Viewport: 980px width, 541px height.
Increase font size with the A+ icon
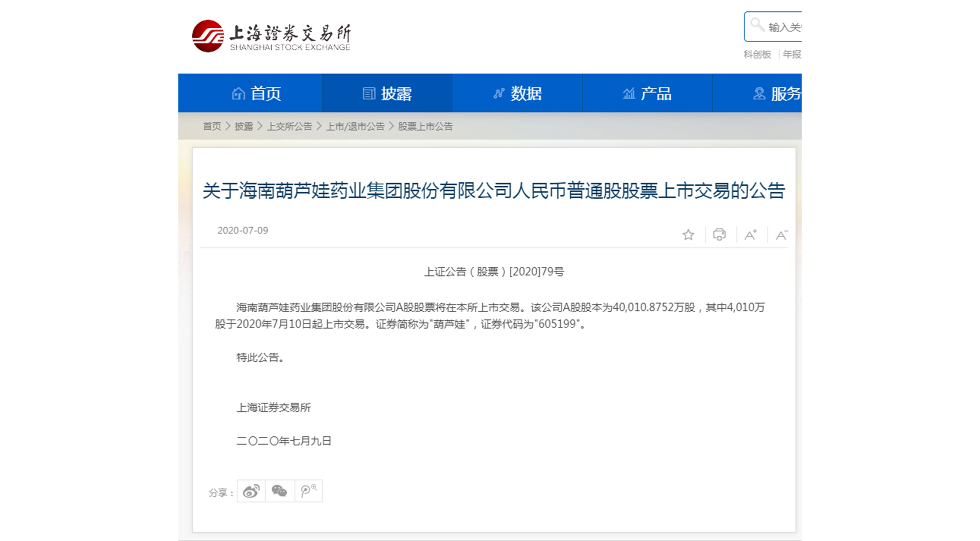pos(751,235)
